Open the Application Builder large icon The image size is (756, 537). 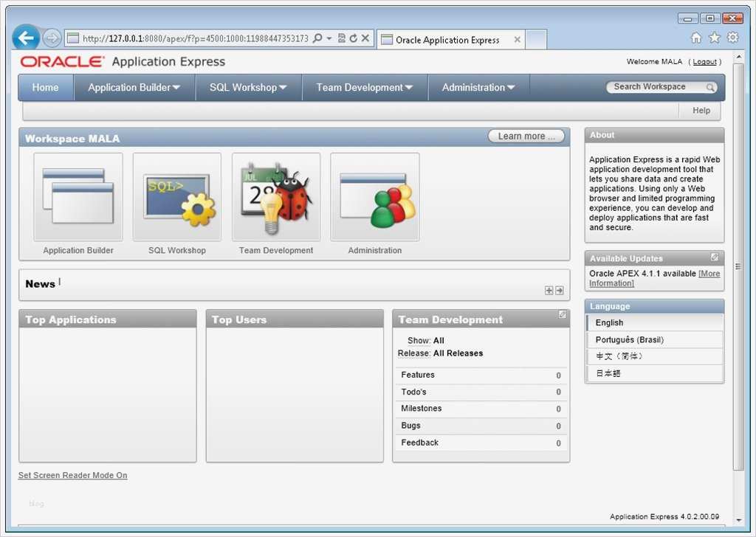point(78,197)
